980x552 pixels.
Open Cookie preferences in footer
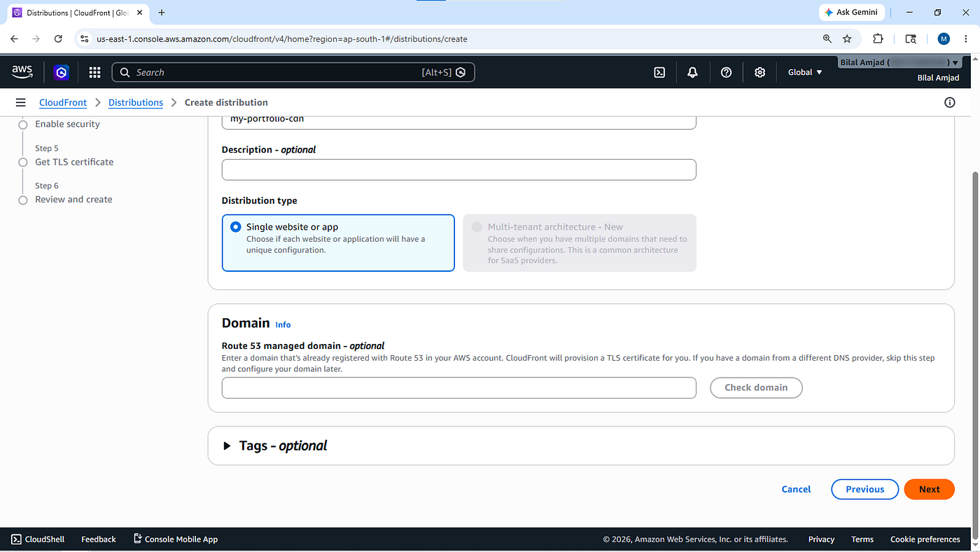[925, 539]
